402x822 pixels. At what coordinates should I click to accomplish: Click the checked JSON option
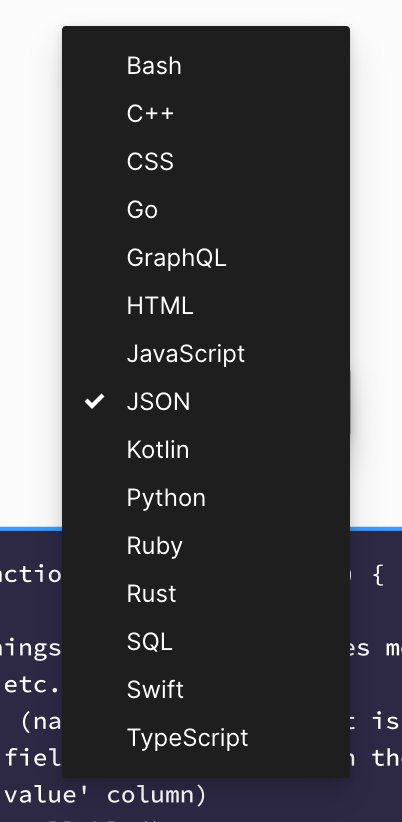206,402
